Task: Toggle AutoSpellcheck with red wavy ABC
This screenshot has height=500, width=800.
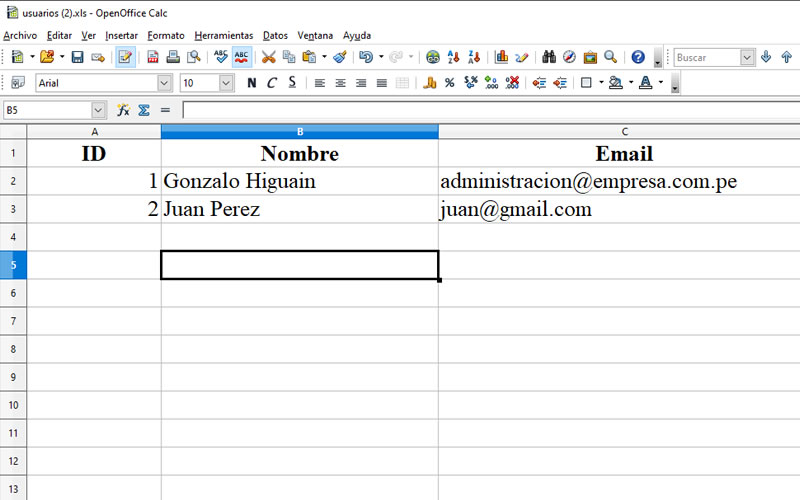Action: [x=241, y=57]
